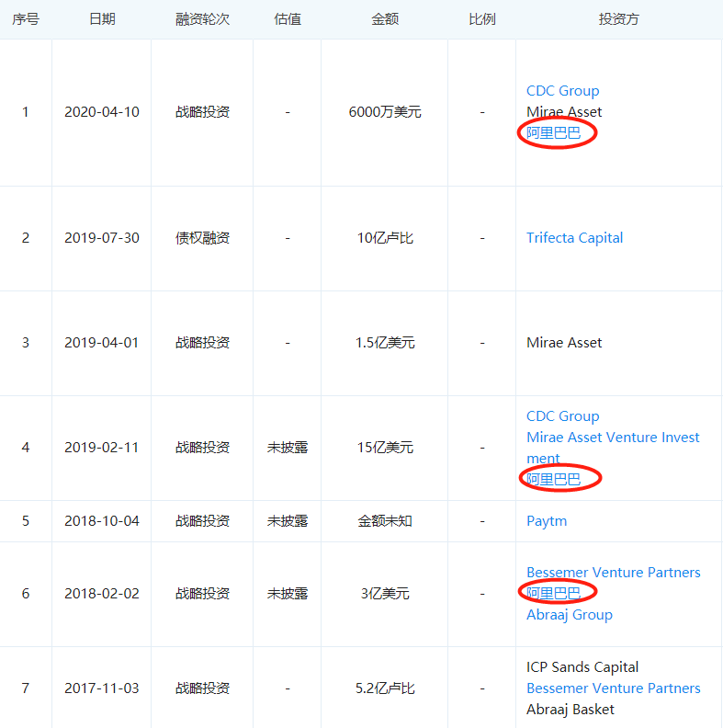
Task: Open 阿里巴巴 link in the 2020-04-10 row
Action: [x=553, y=133]
